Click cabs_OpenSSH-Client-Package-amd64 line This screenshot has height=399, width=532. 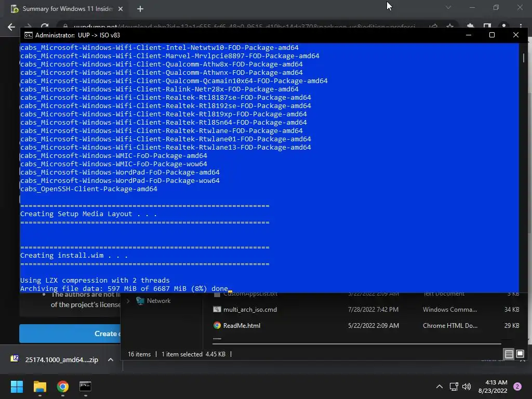pyautogui.click(x=88, y=189)
